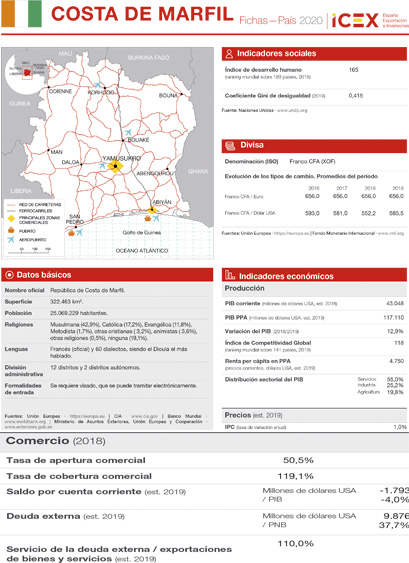Click the Tasa de cobertura comercial value 119,1%
This screenshot has width=409, height=563.
pyautogui.click(x=296, y=476)
